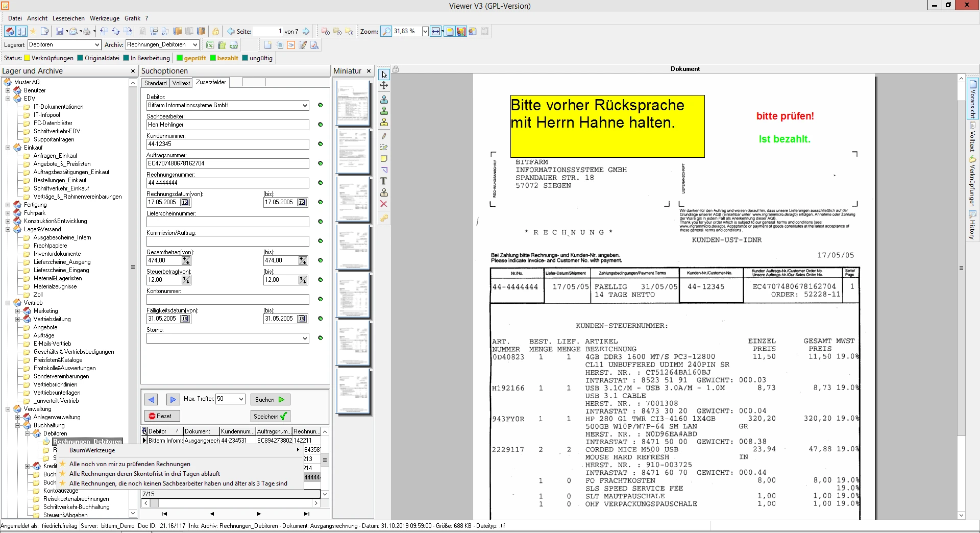Click the floppy disk save icon

click(60, 31)
